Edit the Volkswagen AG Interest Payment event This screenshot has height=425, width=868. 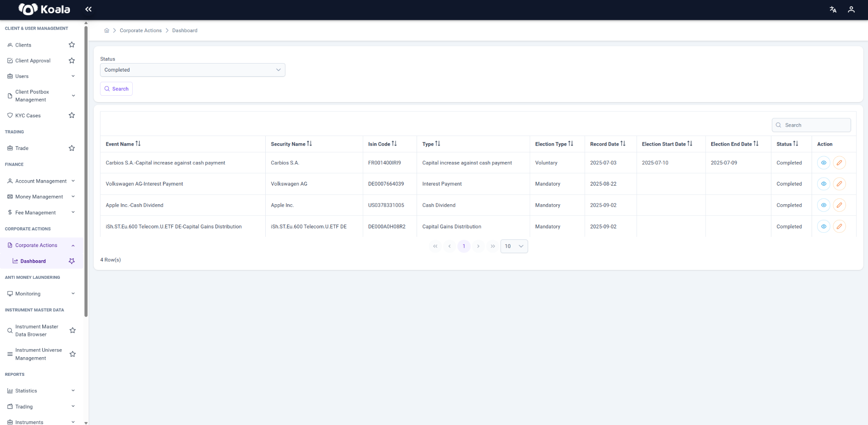tap(839, 184)
